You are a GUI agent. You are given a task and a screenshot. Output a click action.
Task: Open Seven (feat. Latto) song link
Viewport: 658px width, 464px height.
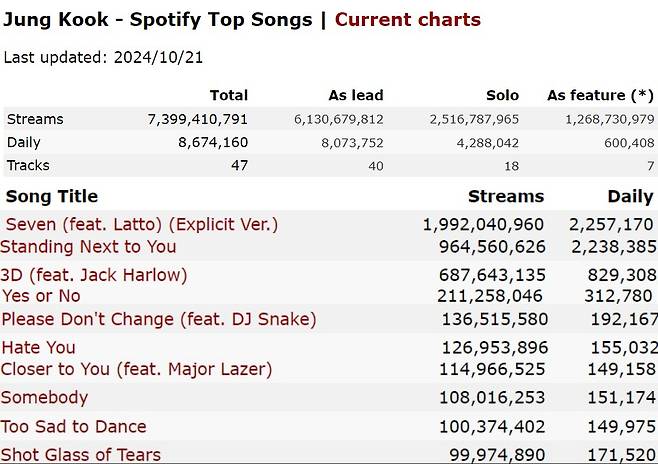click(x=142, y=224)
